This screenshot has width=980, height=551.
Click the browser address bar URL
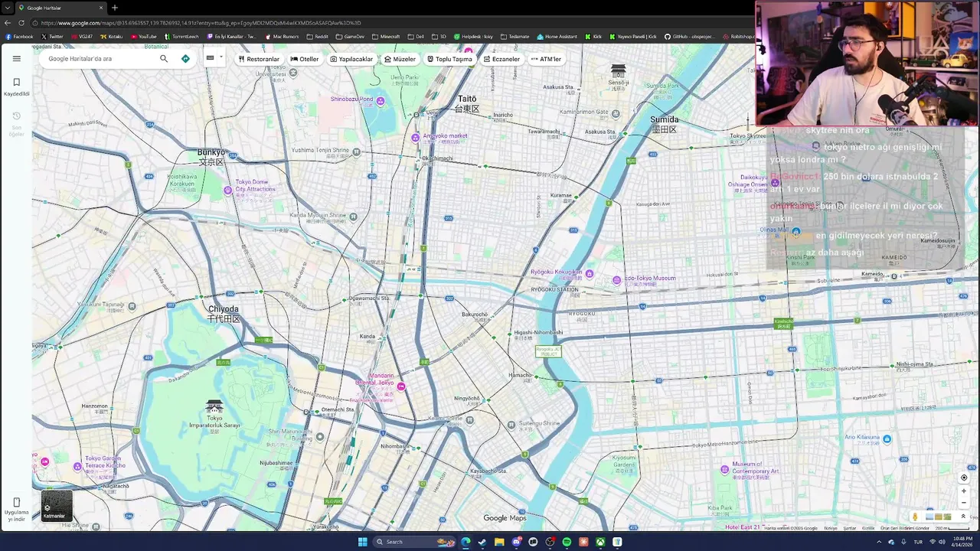(201, 23)
